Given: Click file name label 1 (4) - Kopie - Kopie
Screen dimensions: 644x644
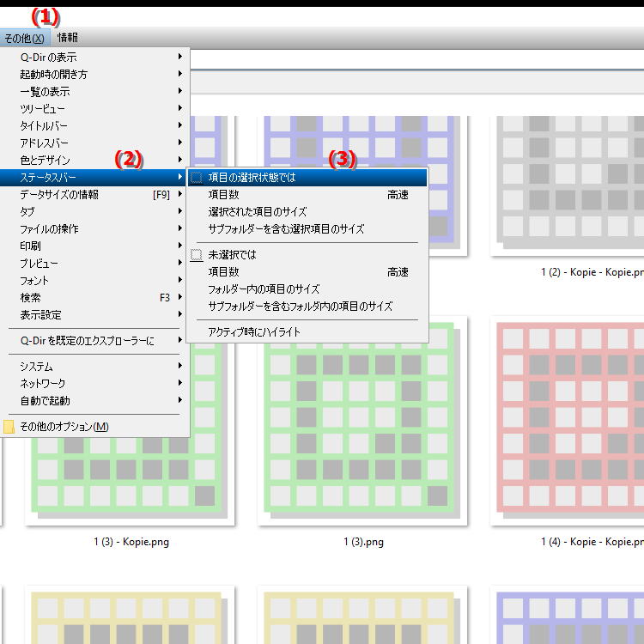Looking at the screenshot, I should [x=592, y=542].
